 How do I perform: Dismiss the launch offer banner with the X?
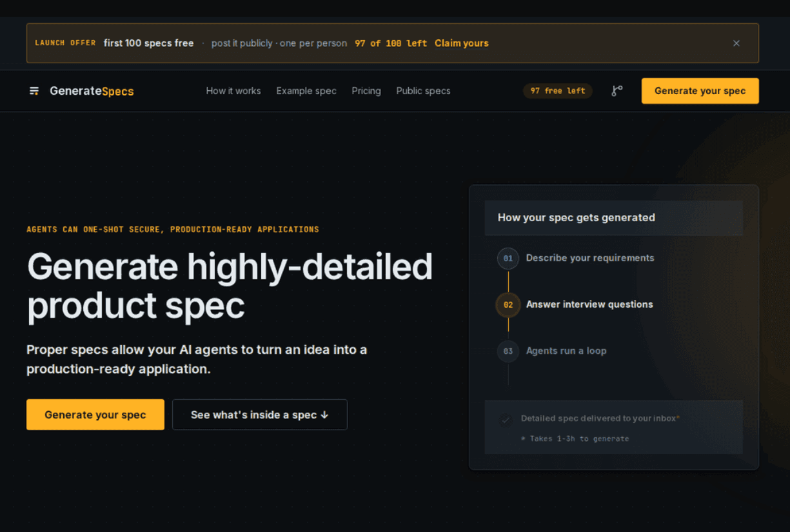(736, 43)
